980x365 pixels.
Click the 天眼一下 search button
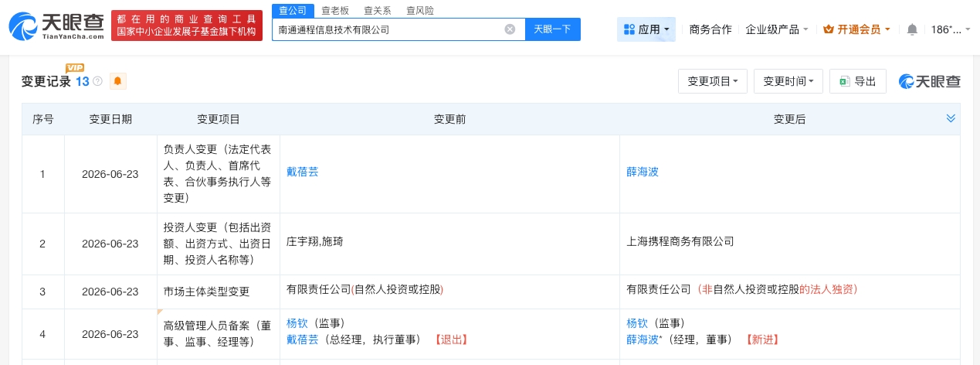(x=553, y=29)
